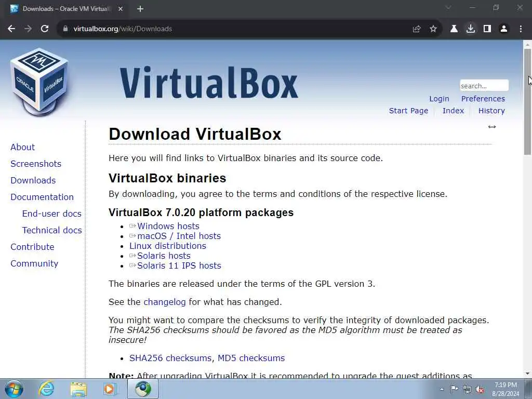Click the active browser taskbar icon
Screen dimensions: 532x399
pos(143,389)
